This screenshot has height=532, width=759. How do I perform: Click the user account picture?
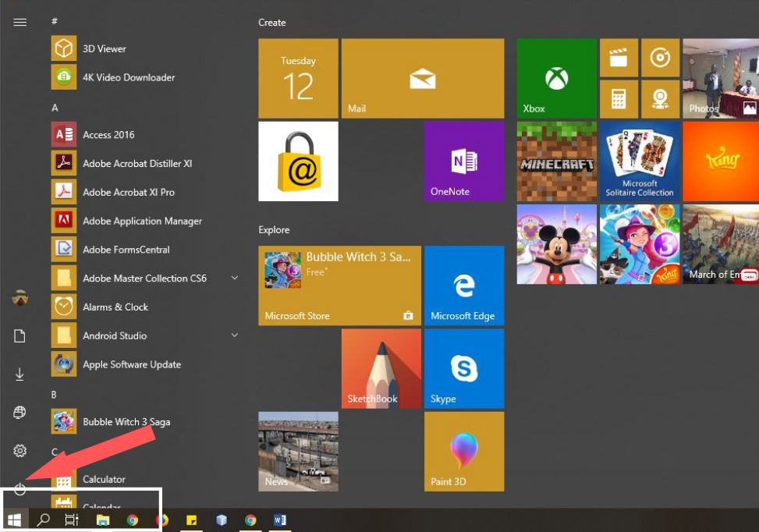click(x=20, y=297)
